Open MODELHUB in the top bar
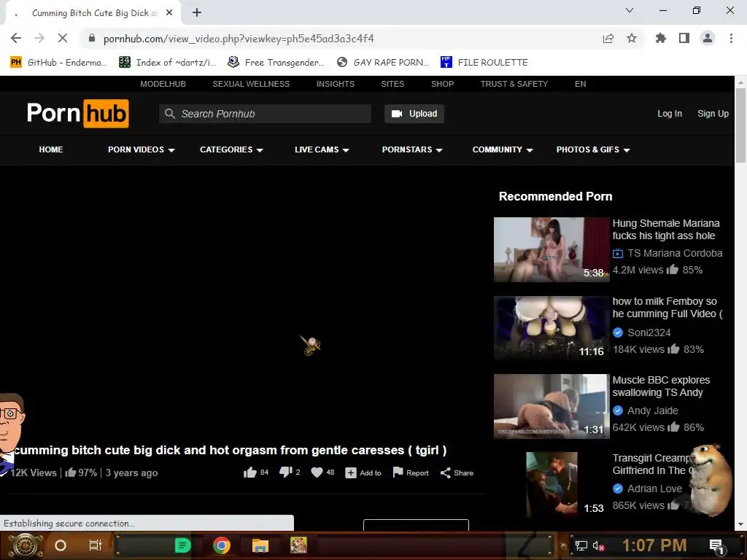 click(x=163, y=84)
